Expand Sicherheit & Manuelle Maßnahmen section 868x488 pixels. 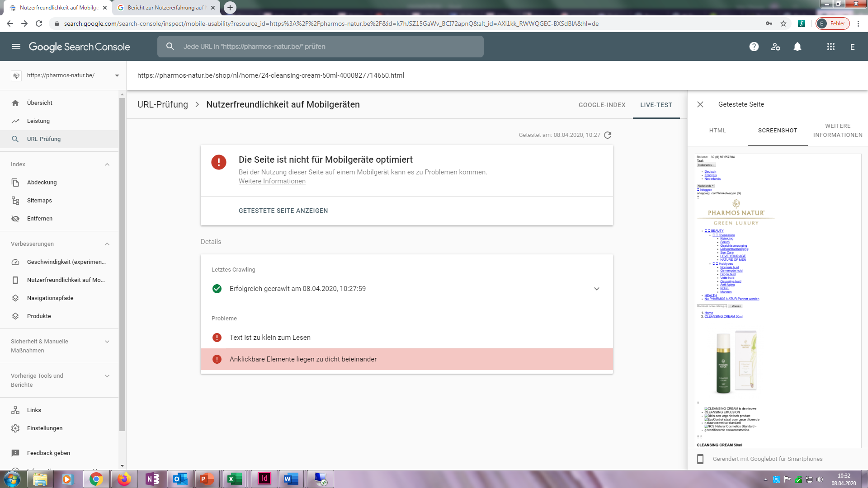[107, 342]
